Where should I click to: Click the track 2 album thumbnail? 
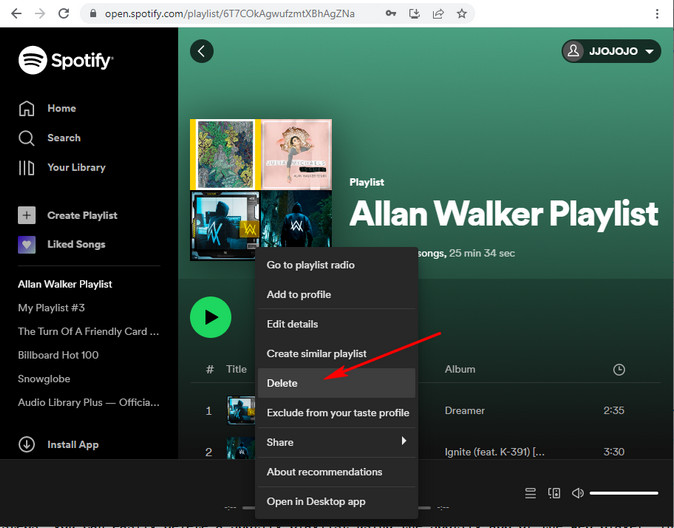[241, 448]
